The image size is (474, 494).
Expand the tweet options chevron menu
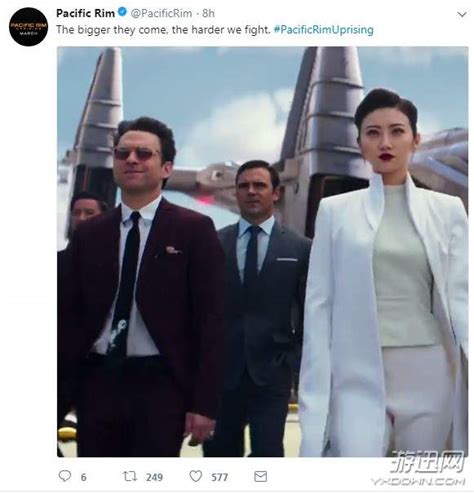(462, 14)
